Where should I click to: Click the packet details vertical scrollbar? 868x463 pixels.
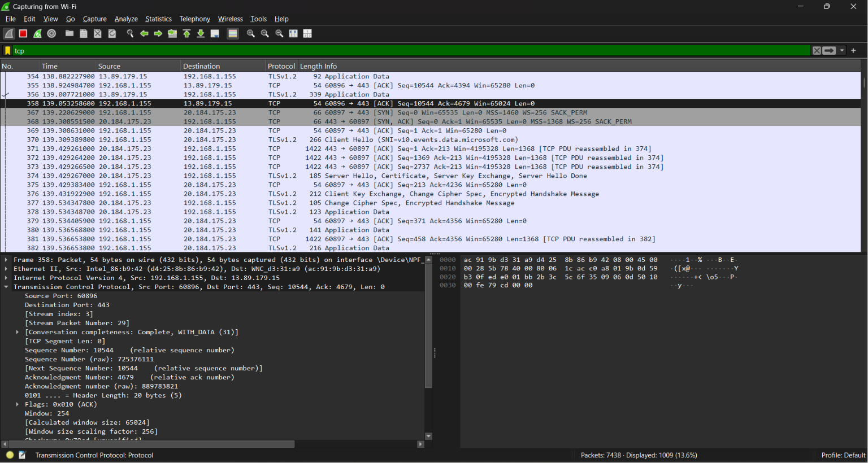pos(428,326)
